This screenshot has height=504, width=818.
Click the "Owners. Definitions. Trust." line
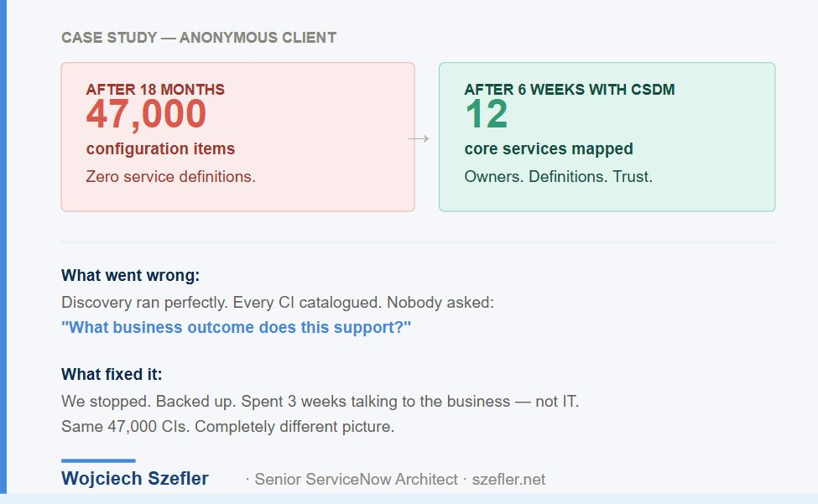tap(558, 177)
